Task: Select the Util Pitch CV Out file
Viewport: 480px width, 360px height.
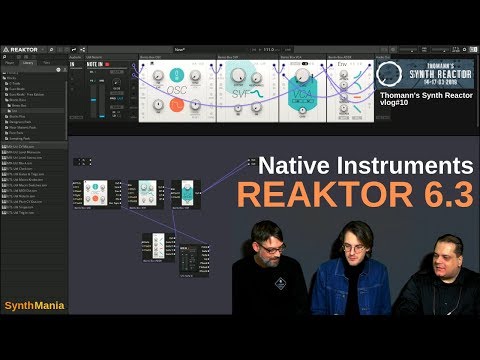Action: click(x=23, y=202)
